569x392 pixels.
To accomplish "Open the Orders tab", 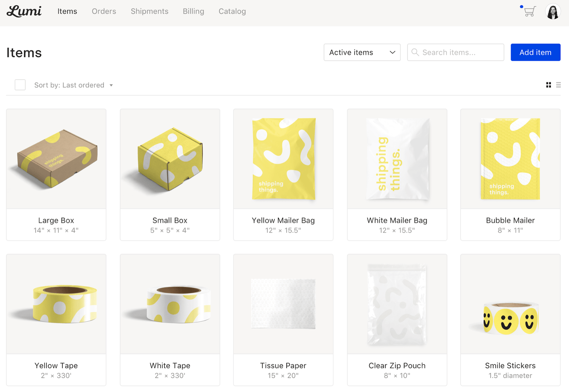I will [x=104, y=11].
